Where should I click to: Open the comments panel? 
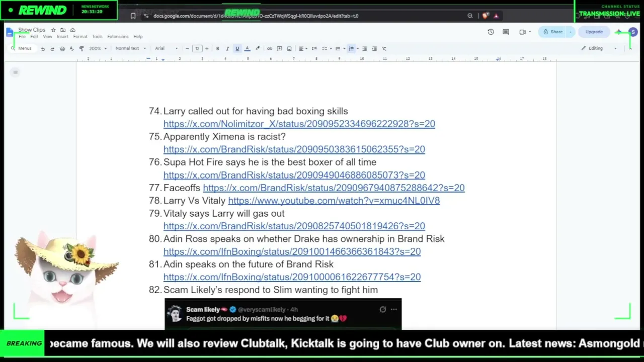tap(506, 32)
